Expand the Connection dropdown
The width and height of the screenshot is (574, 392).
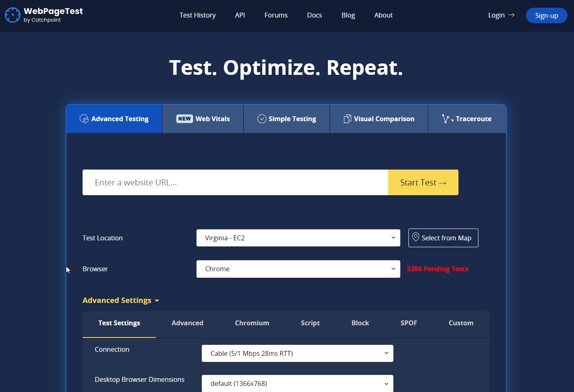297,353
